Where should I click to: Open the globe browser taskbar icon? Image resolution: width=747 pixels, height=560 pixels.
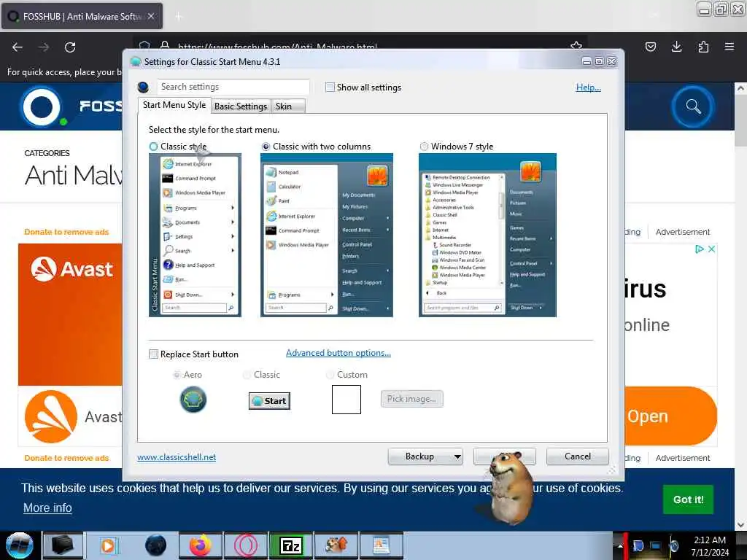155,545
